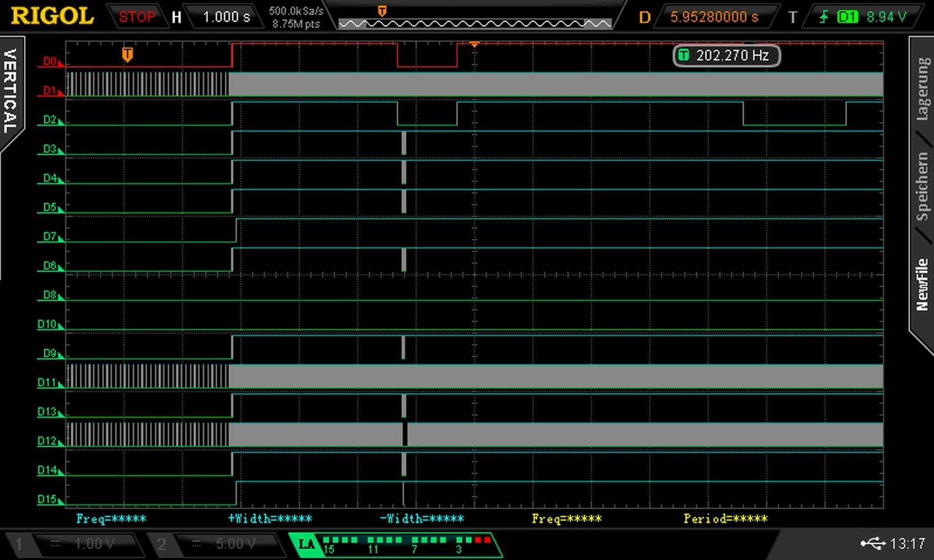Viewport: 934px width, 560px height.
Task: Toggle channel 2 with 5.00 V scale
Action: click(x=217, y=544)
